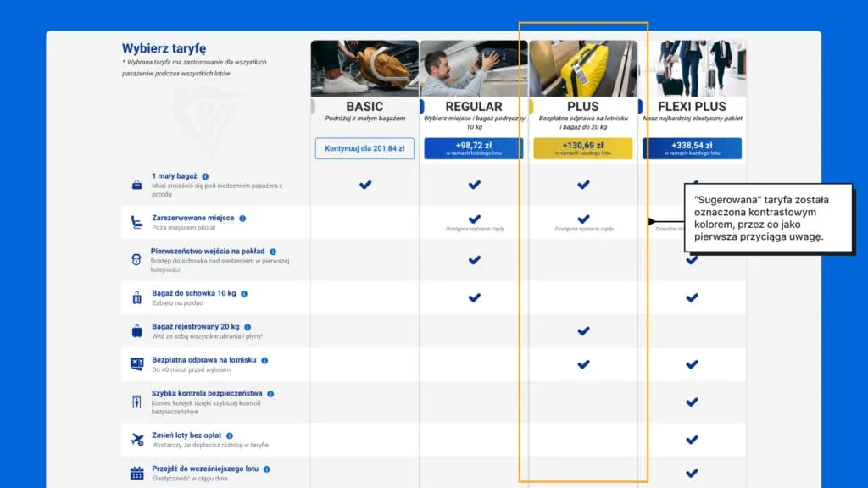Select the Regular fare +98,72 zł button

coord(474,148)
